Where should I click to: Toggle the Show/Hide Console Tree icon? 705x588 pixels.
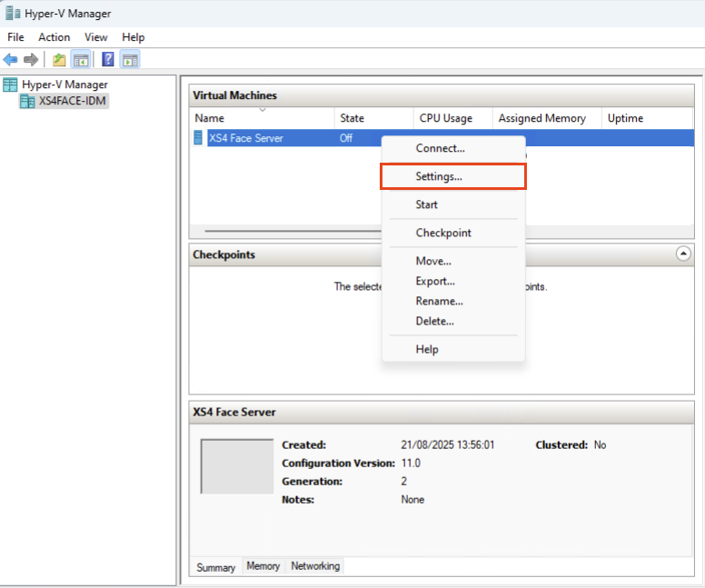(x=81, y=59)
